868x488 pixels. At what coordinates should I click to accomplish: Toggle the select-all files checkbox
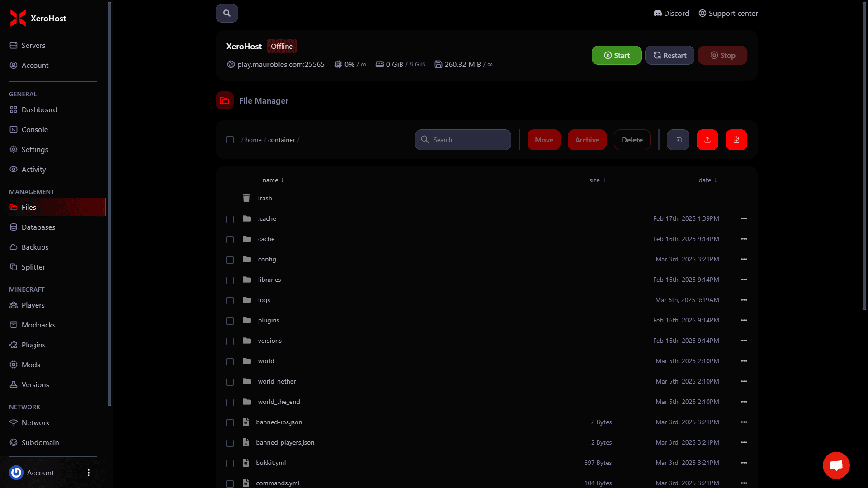pyautogui.click(x=230, y=140)
